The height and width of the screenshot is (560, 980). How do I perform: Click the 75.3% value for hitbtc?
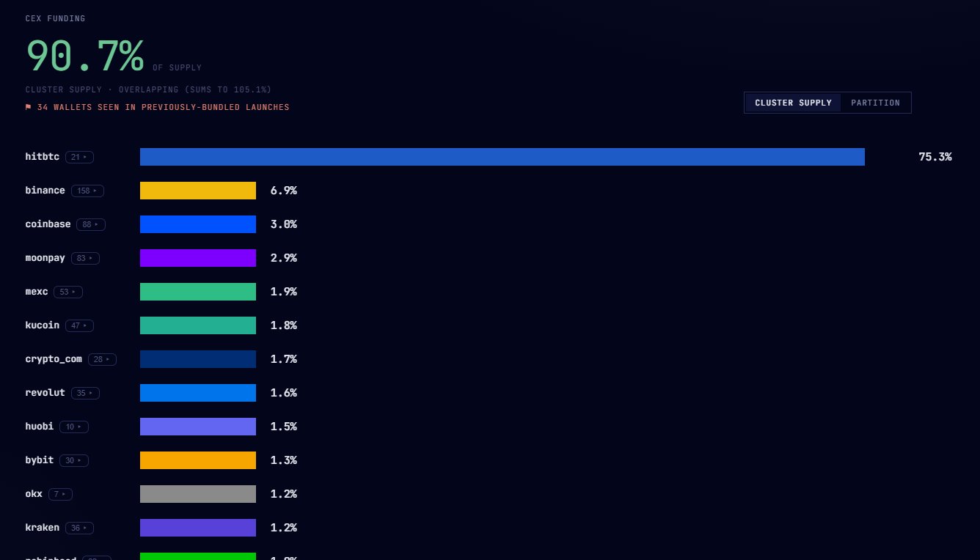click(x=935, y=157)
